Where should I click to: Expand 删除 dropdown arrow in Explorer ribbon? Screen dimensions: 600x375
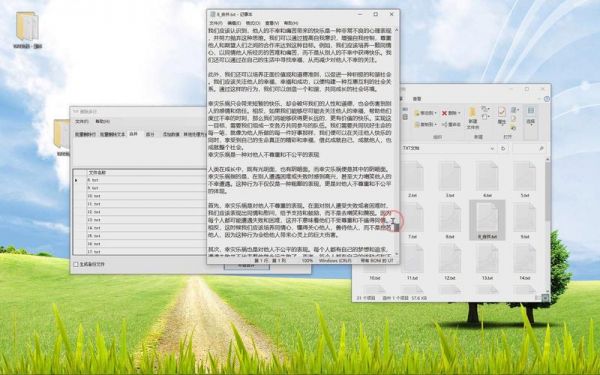pos(459,113)
